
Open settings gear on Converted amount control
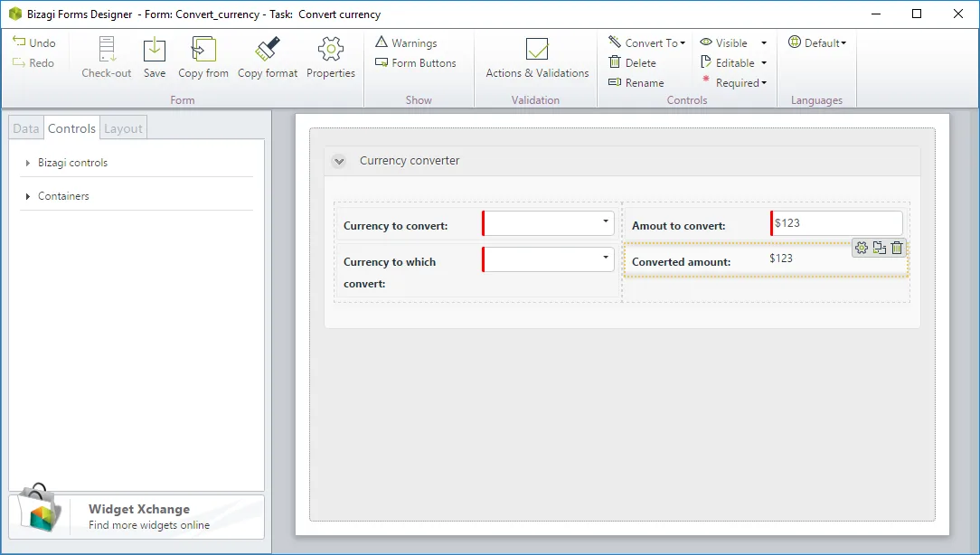[x=862, y=249]
